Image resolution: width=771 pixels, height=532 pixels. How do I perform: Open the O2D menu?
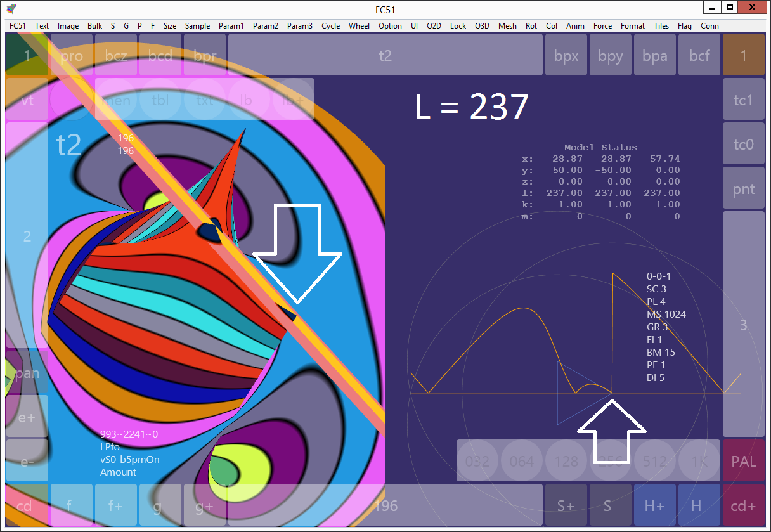click(x=434, y=26)
